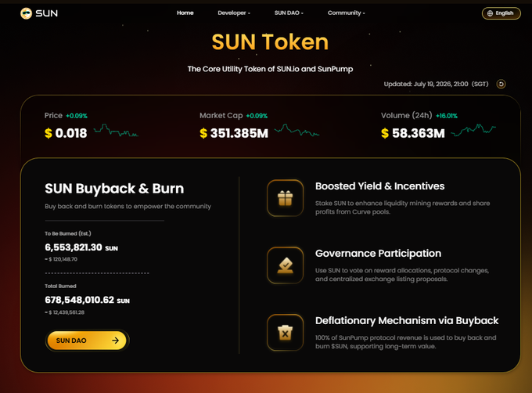Click the ≈ $ 120,148.70 estimate
Viewport: 532px width, 393px height.
coord(61,259)
